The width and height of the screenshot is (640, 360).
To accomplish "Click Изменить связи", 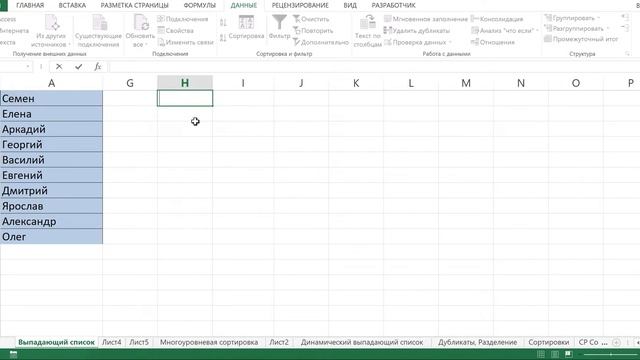I will pos(186,42).
